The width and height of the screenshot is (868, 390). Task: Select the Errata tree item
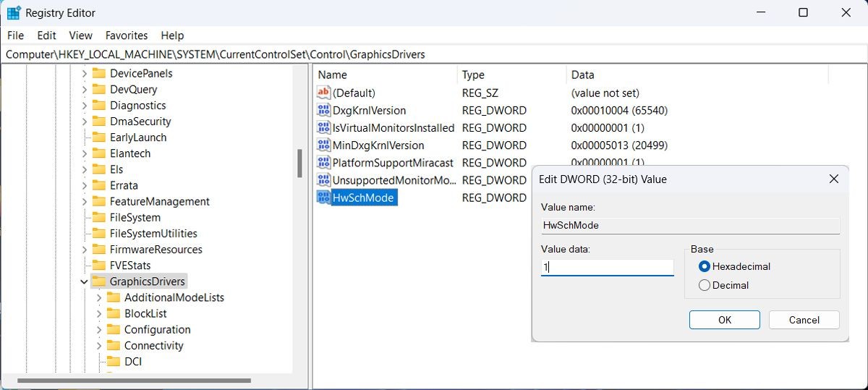tap(124, 185)
